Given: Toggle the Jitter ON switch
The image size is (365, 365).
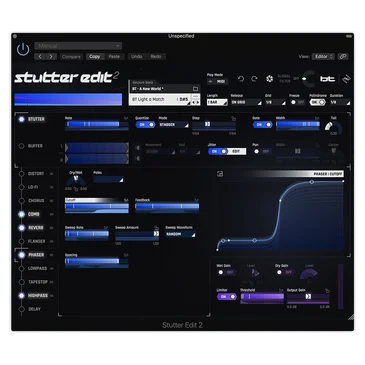Looking at the screenshot, I should 218,151.
